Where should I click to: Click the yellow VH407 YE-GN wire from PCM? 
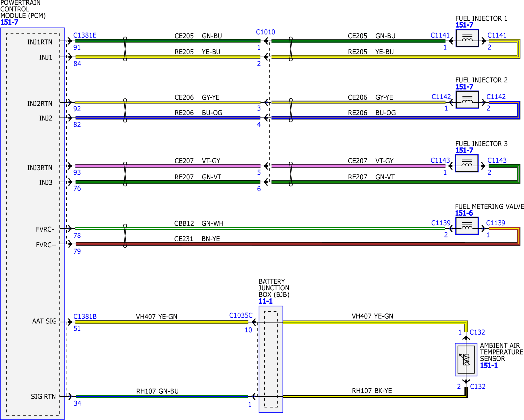[x=162, y=322]
